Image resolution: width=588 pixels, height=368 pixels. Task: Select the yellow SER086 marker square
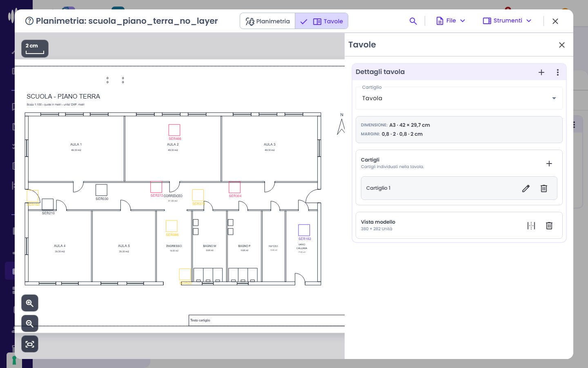(171, 226)
